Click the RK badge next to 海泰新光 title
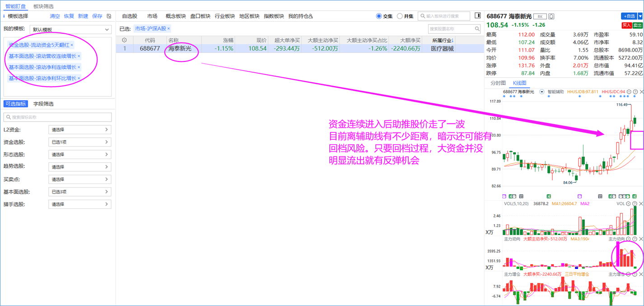This screenshot has height=306, width=644. pos(540,16)
